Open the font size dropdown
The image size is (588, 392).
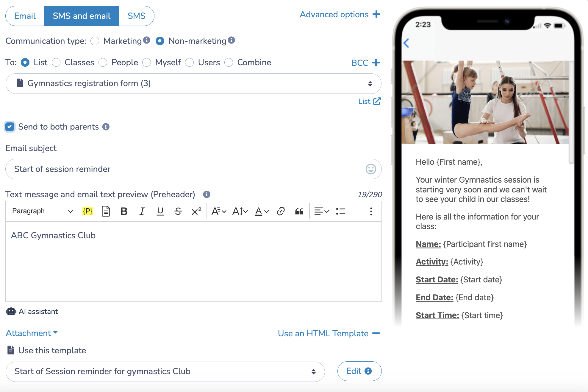(240, 211)
